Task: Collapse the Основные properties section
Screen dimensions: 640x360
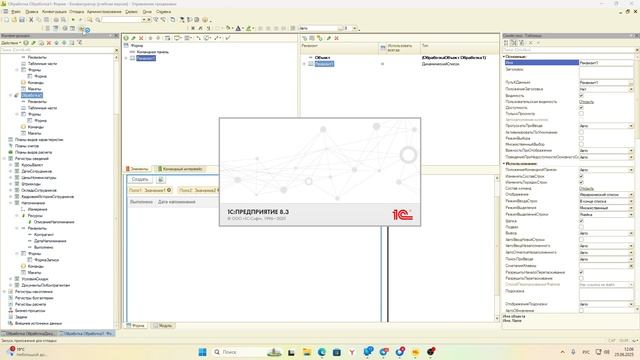Action: click(x=504, y=56)
